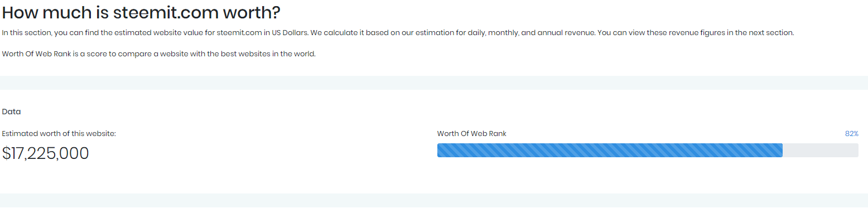Click the 'Estimated worth of this website:' label

point(59,134)
